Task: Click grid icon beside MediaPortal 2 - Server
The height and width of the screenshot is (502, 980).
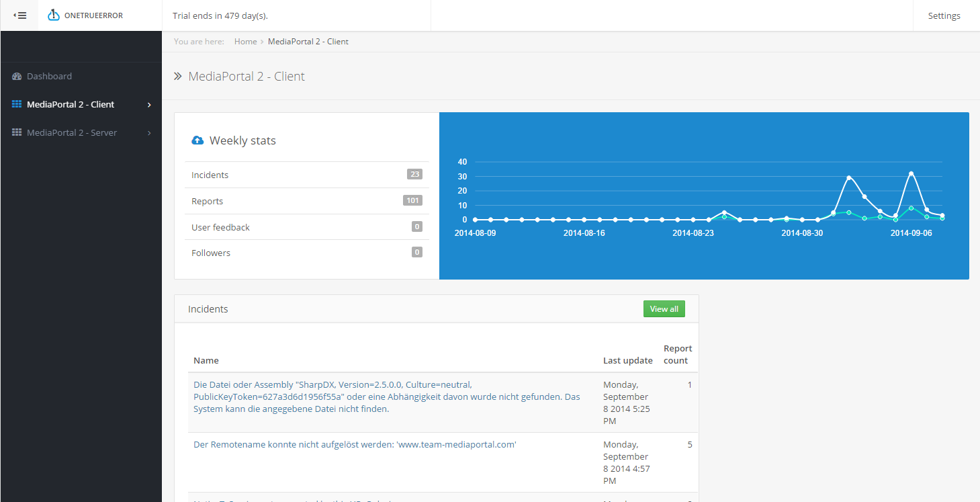Action: [x=17, y=133]
